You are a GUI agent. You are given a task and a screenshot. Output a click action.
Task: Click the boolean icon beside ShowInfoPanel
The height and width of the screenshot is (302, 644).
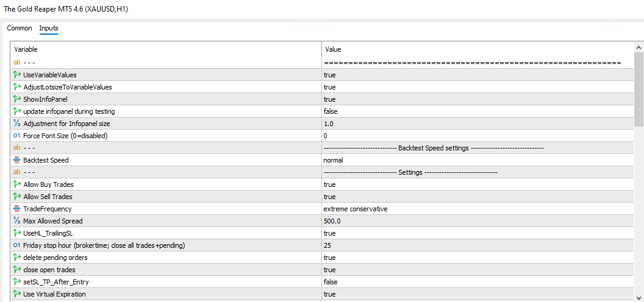(17, 99)
